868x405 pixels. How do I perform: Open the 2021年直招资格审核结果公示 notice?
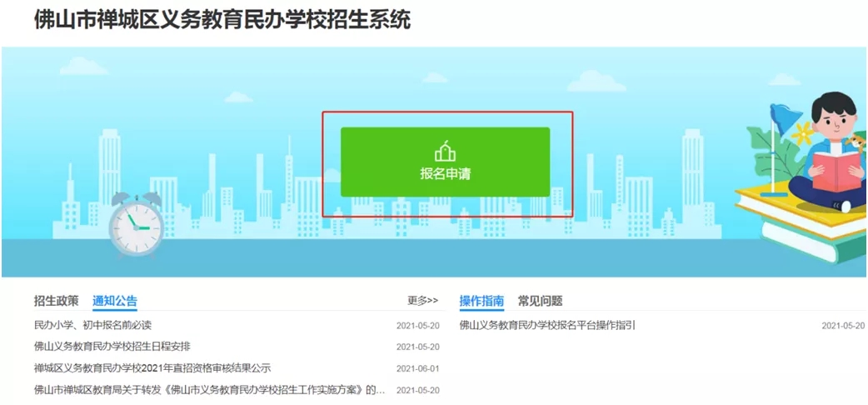click(x=152, y=368)
